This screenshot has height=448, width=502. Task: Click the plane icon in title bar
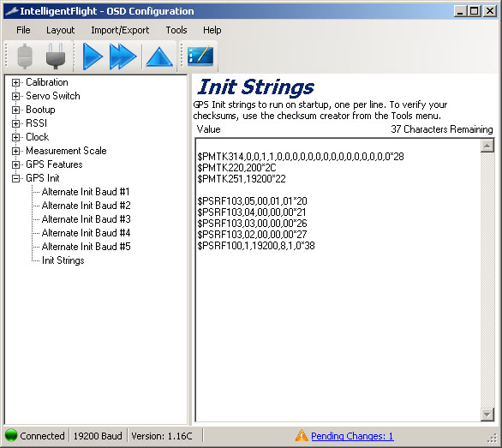coord(11,11)
